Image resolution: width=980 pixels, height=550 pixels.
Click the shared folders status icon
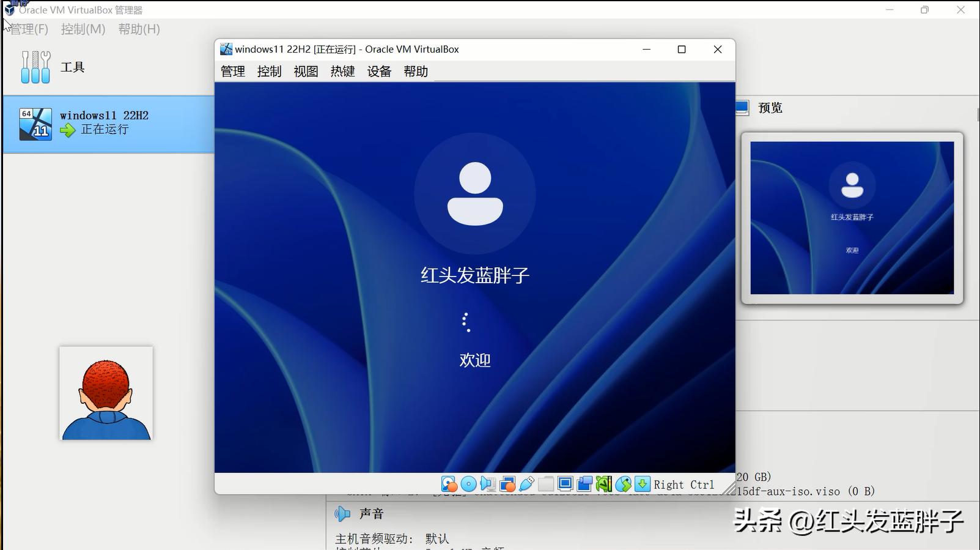coord(546,485)
